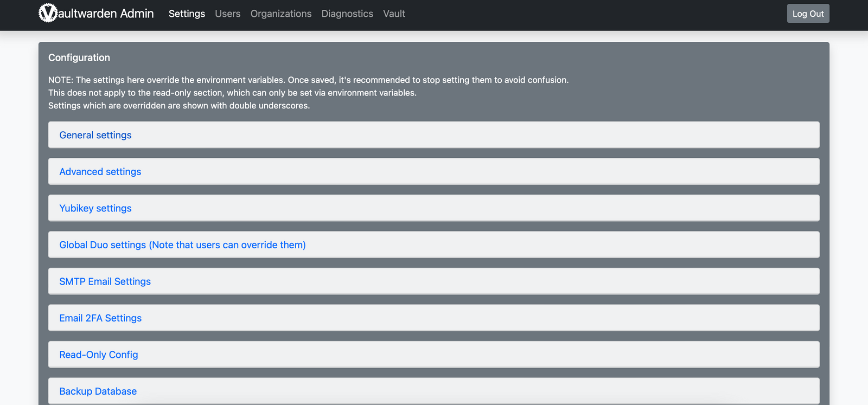Click the Vaultwarden shield logo icon
868x405 pixels.
pyautogui.click(x=48, y=13)
